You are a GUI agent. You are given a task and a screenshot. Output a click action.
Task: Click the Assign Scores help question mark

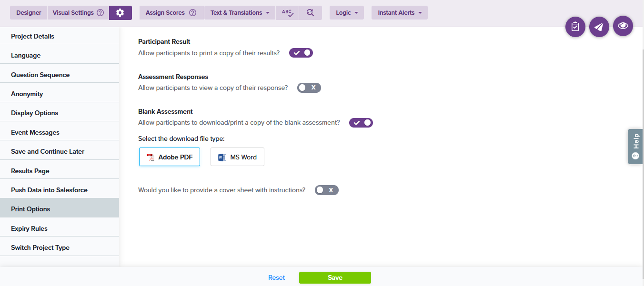point(192,13)
